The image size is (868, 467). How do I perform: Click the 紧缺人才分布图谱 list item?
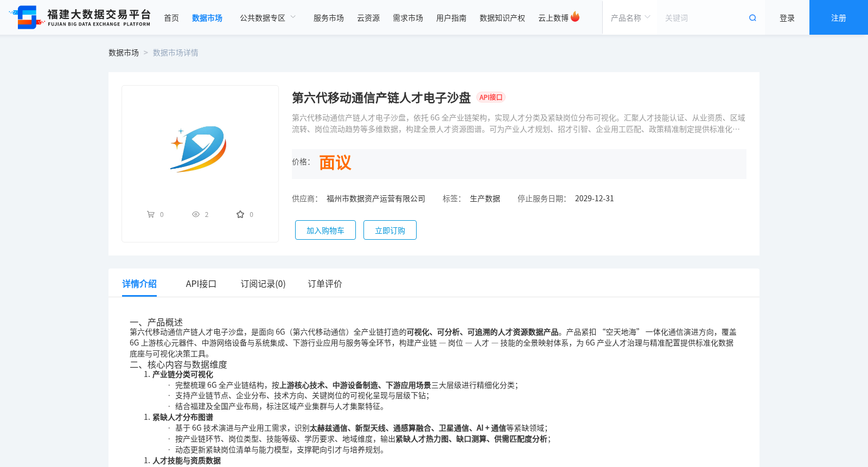[183, 418]
